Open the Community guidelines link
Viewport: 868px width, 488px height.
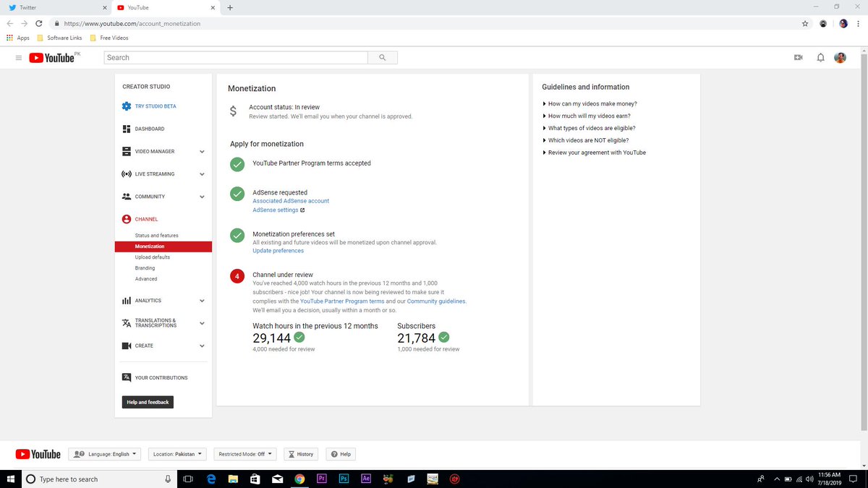[x=436, y=301]
